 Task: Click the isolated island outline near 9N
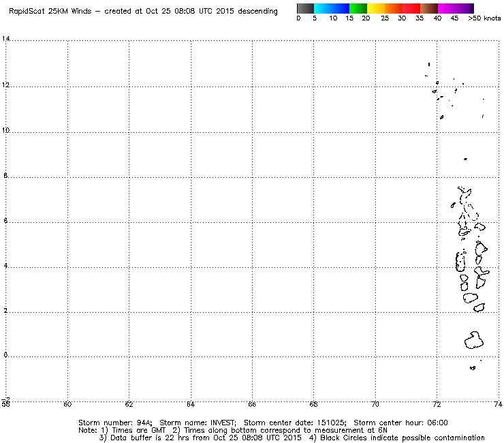[465, 159]
